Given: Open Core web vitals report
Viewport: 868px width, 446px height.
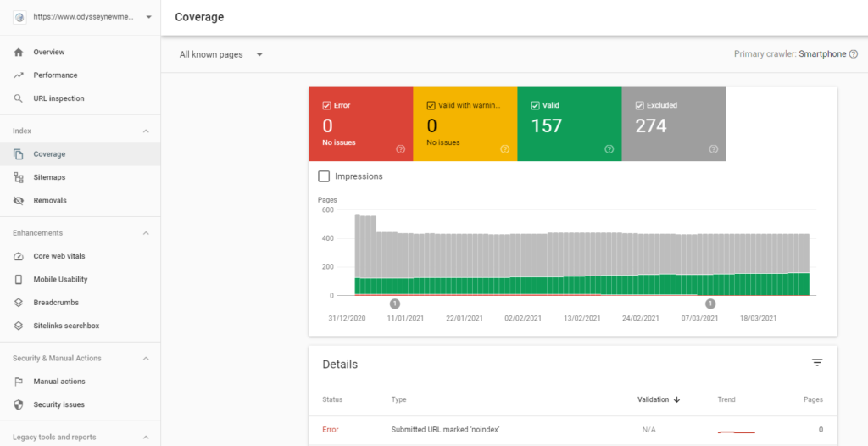Looking at the screenshot, I should click(81, 257).
